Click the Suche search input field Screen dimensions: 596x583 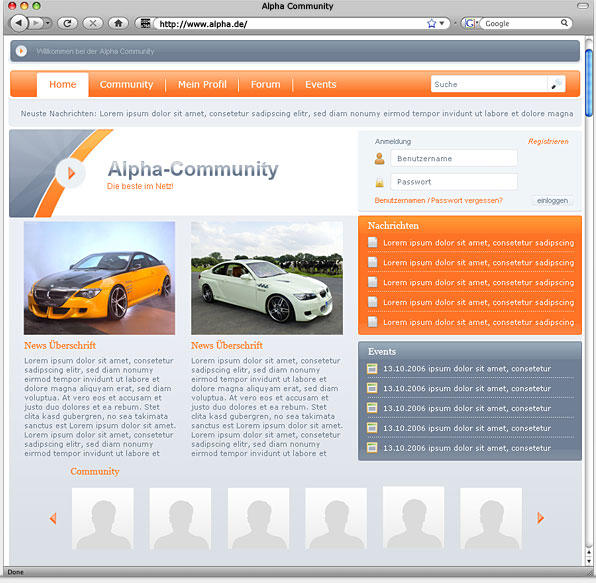(x=489, y=84)
